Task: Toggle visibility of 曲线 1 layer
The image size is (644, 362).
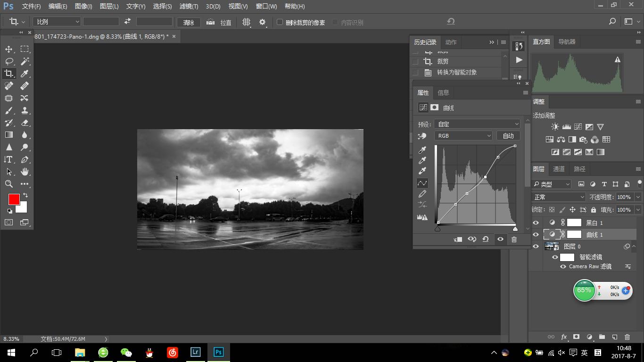Action: tap(536, 234)
